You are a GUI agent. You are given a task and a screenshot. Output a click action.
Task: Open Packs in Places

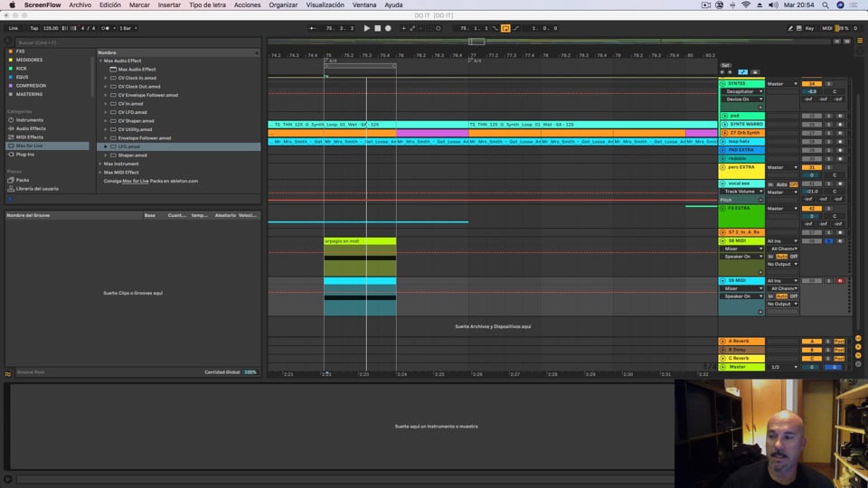coord(22,180)
